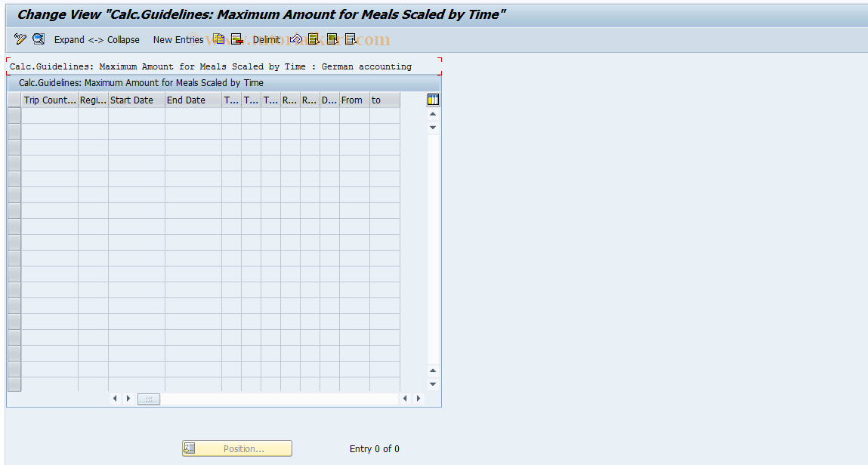The image size is (868, 465).
Task: Click Expand <-> Collapse button
Action: click(x=97, y=40)
